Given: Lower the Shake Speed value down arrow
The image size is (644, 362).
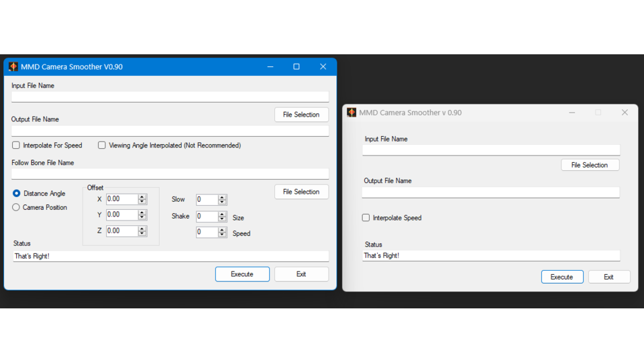Looking at the screenshot, I should coord(222,235).
